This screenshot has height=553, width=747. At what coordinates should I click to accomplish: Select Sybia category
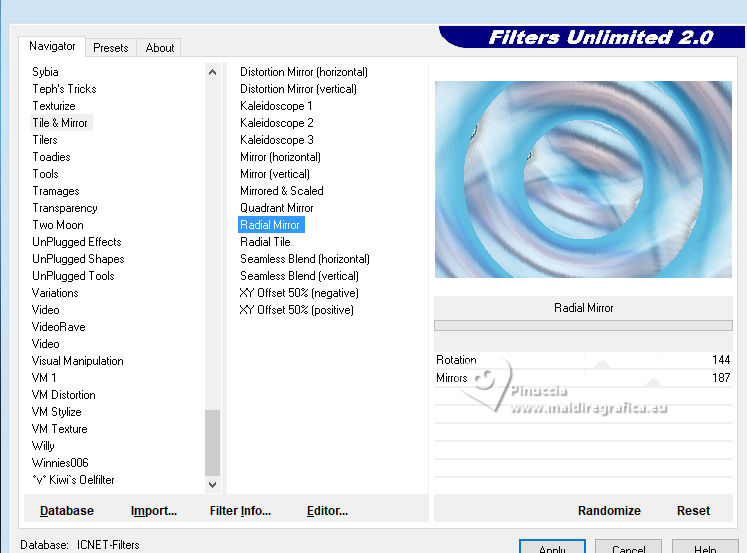45,72
